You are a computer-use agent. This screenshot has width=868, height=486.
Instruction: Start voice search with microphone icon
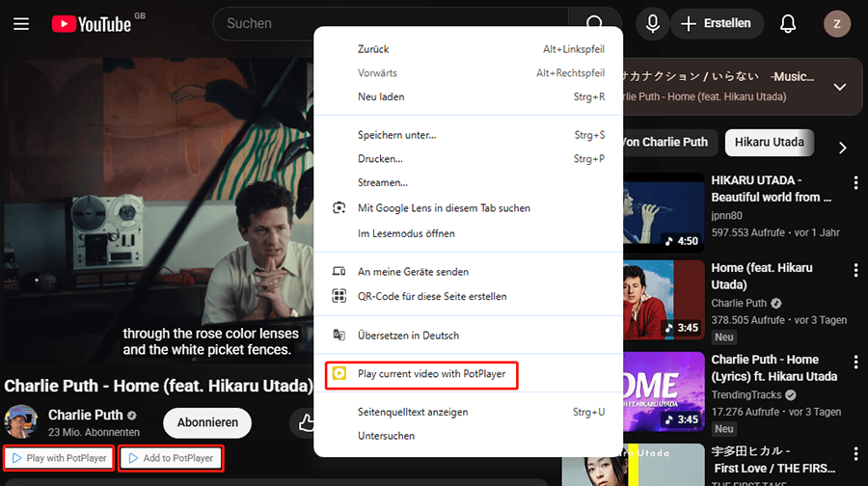tap(653, 24)
